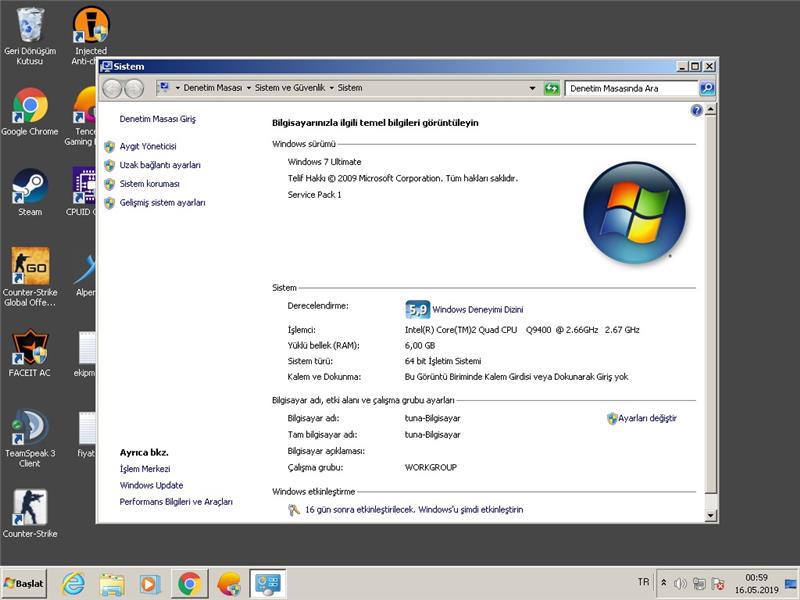The width and height of the screenshot is (800, 600).
Task: Click Windows'u şimdi etkinleştirin activation link
Action: pos(471,509)
